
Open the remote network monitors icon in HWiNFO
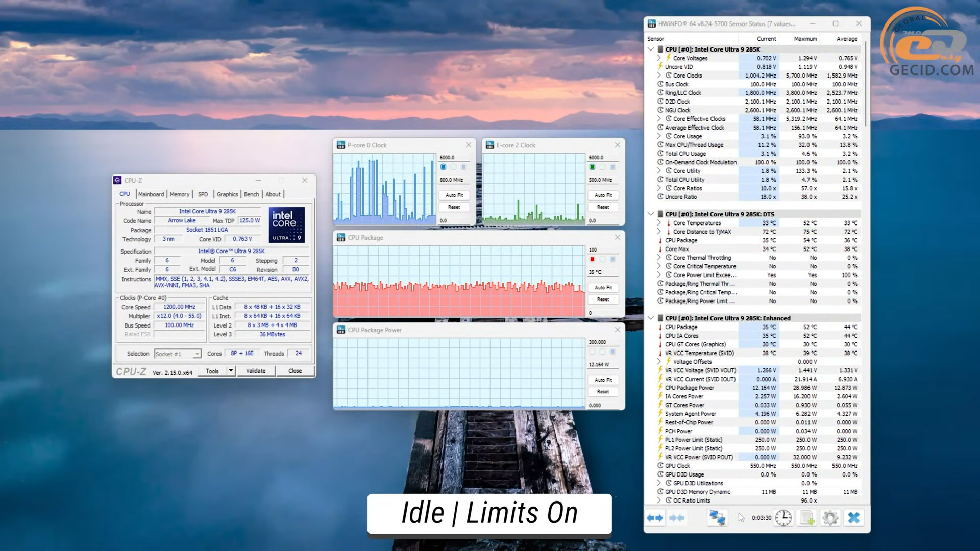pos(717,518)
